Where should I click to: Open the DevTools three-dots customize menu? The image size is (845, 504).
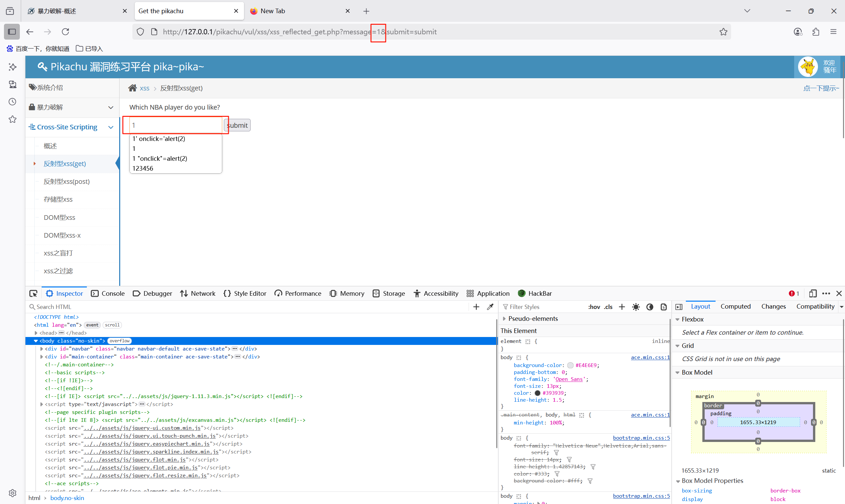(826, 293)
